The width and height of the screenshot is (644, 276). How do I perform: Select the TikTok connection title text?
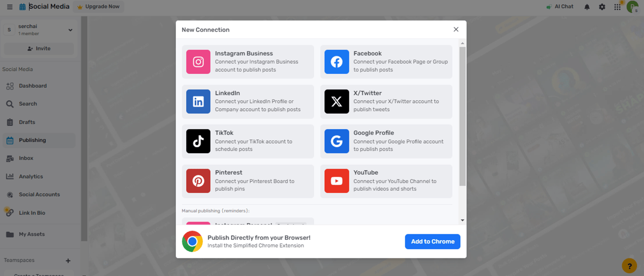224,133
